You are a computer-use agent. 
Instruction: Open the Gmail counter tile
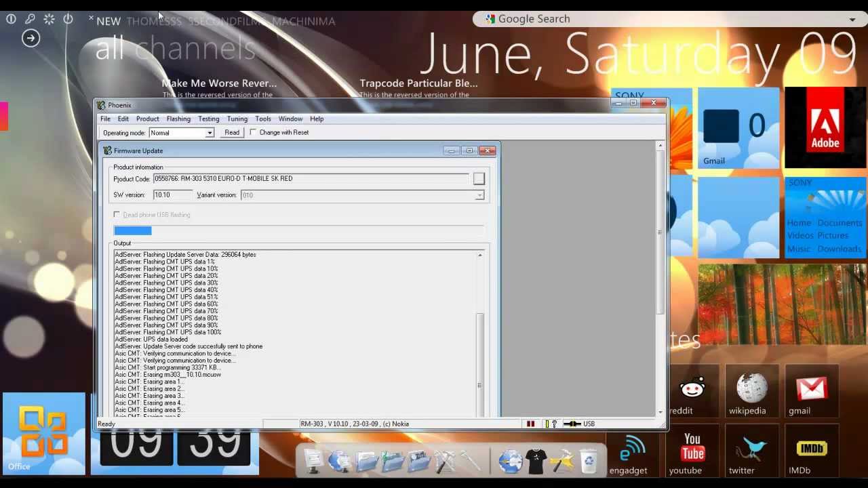[x=738, y=128]
